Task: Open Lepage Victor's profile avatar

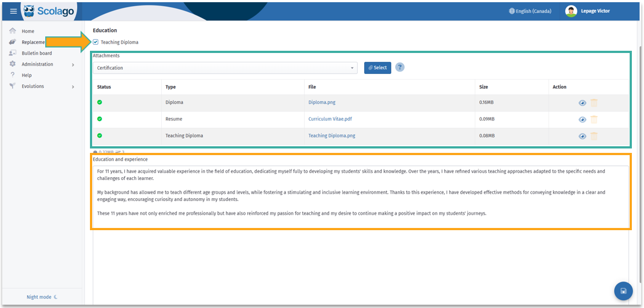Action: pos(571,11)
